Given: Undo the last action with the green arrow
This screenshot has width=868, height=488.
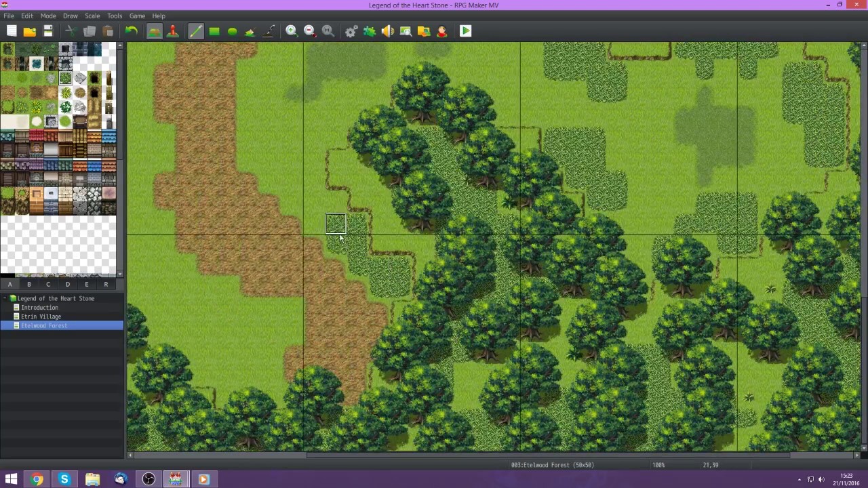Looking at the screenshot, I should pyautogui.click(x=131, y=31).
